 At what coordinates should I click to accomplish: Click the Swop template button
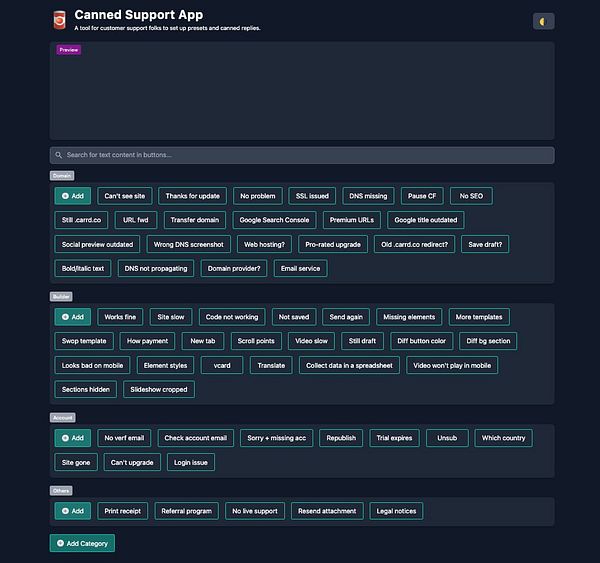point(84,341)
